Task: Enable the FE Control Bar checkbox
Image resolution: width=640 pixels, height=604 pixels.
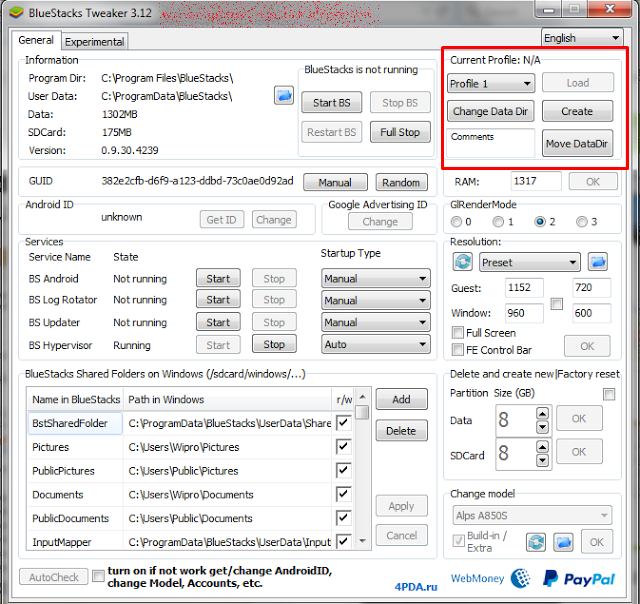Action: click(458, 350)
